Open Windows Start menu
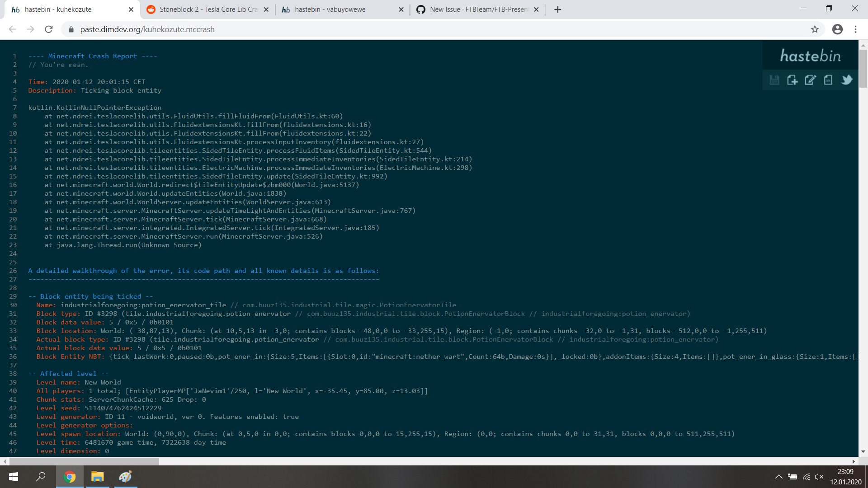 [14, 477]
